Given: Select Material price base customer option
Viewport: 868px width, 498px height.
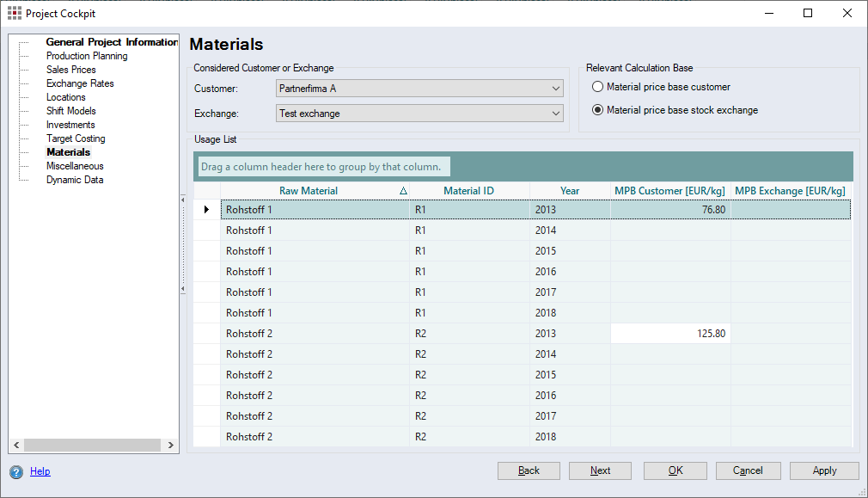Looking at the screenshot, I should pos(597,87).
